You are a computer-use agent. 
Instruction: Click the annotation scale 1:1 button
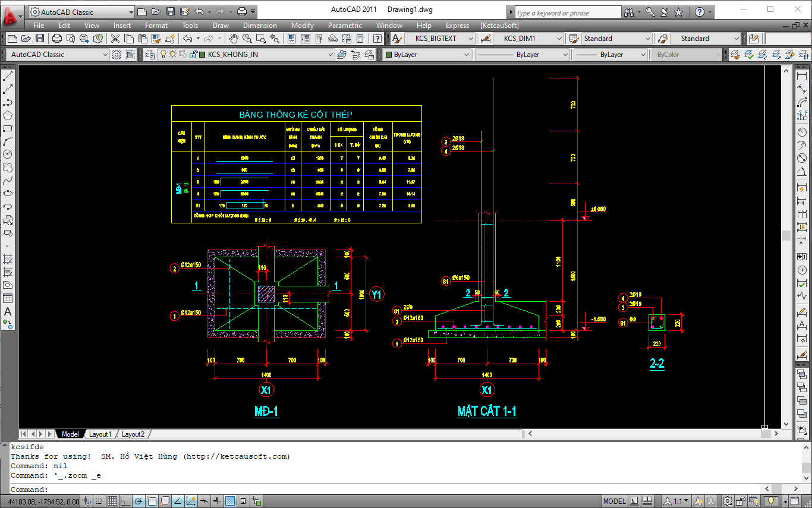(x=676, y=501)
